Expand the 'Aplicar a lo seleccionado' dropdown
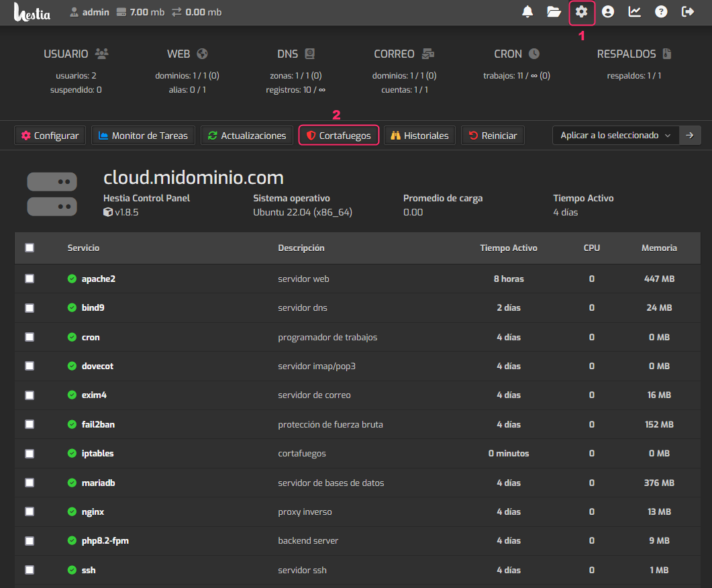Viewport: 712px width, 588px height. point(615,136)
